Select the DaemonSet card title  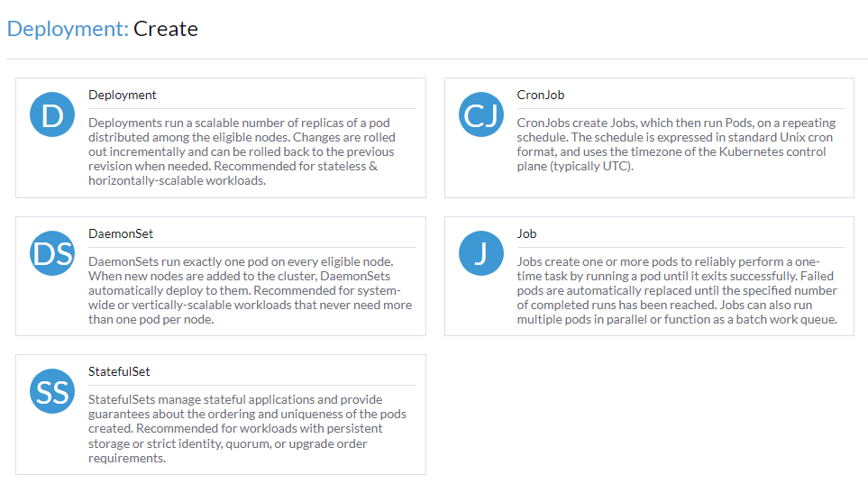pos(121,233)
